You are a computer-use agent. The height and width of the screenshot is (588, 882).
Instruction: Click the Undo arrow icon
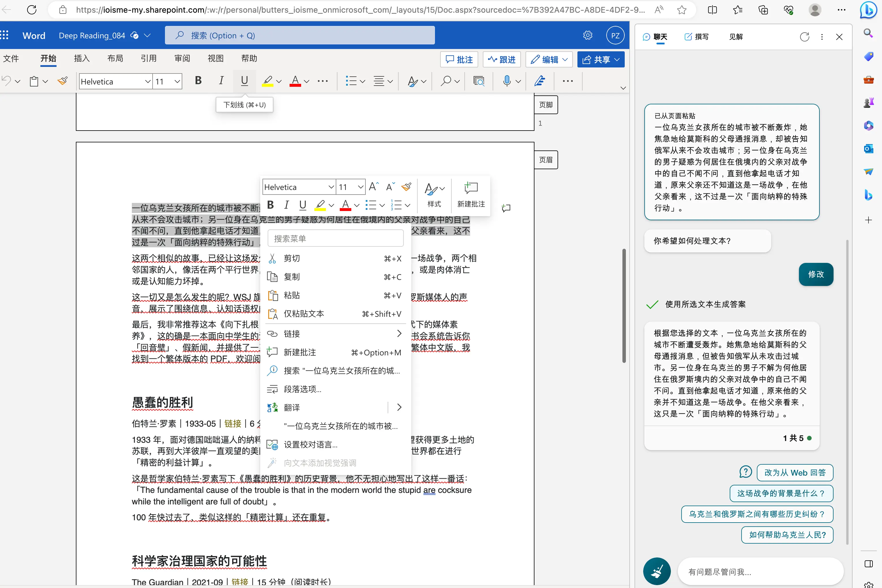coord(6,81)
